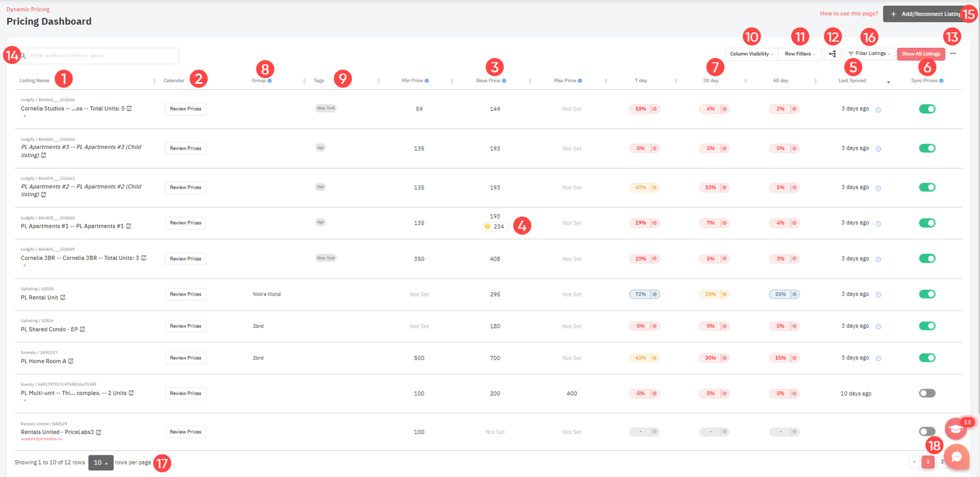
Task: Click 60 day 25% badge for PL Rental Unit
Action: pos(784,295)
